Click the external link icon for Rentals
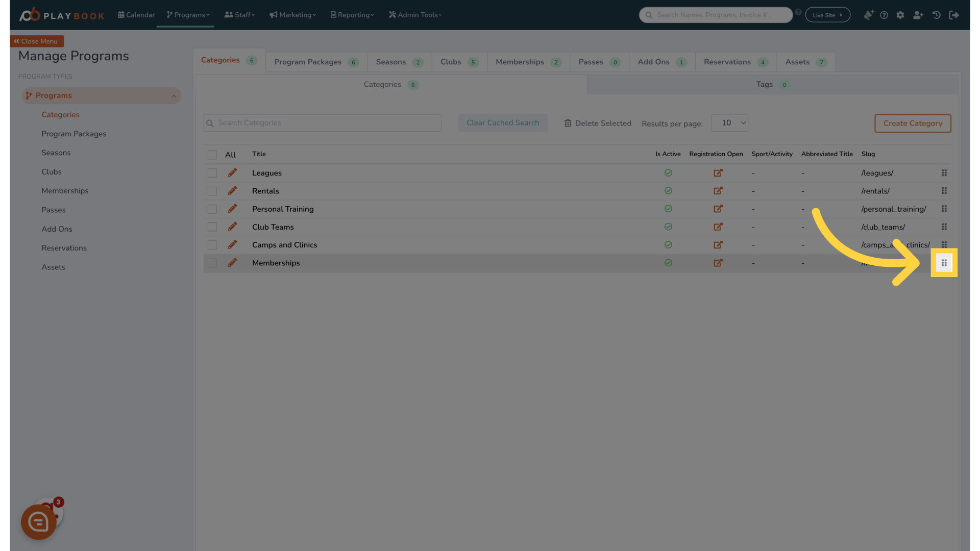The image size is (980, 551). pos(718,190)
